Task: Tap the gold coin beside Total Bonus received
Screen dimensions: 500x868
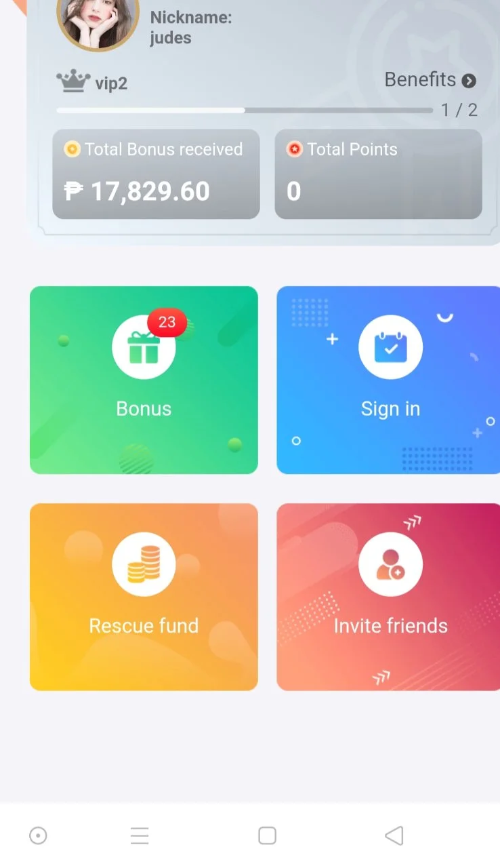Action: click(72, 149)
